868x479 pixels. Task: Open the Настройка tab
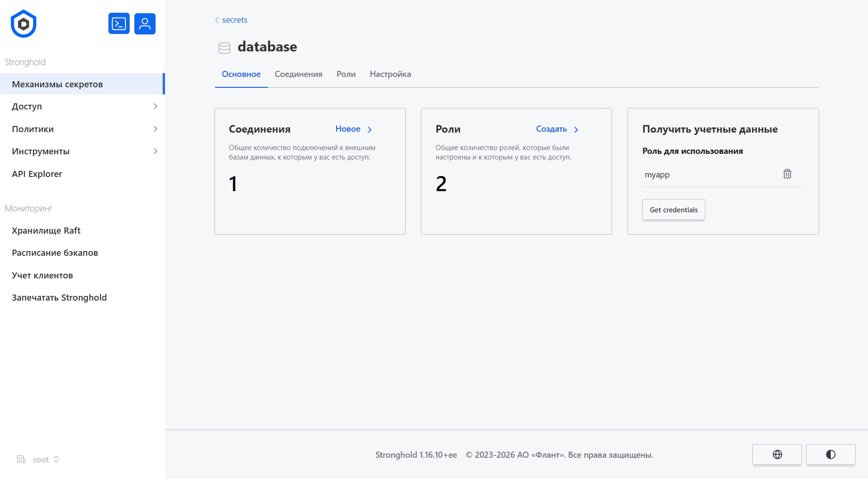[x=390, y=74]
